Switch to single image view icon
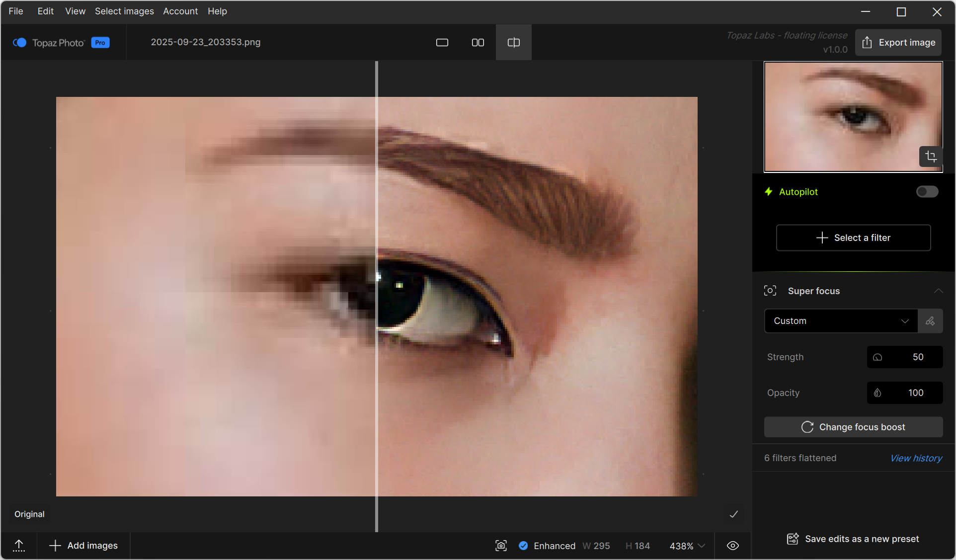The width and height of the screenshot is (956, 560). click(442, 43)
